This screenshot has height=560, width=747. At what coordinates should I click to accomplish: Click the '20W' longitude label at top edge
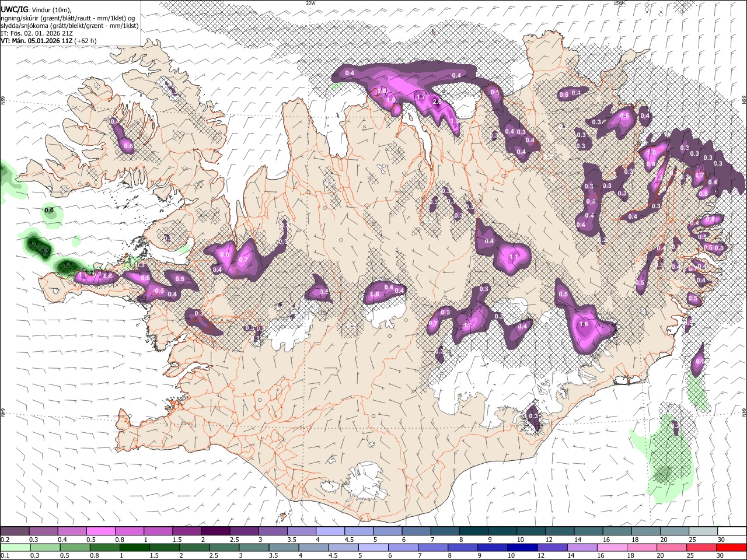(x=310, y=3)
